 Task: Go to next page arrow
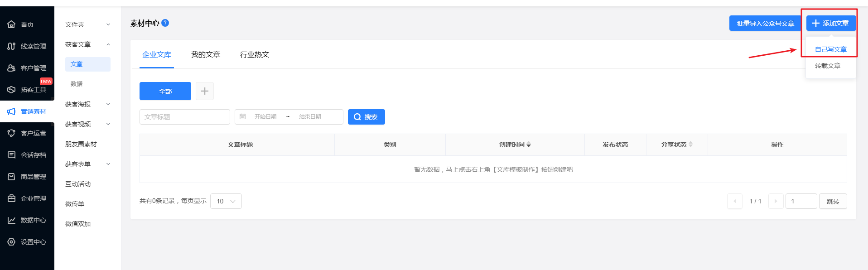[x=776, y=201]
